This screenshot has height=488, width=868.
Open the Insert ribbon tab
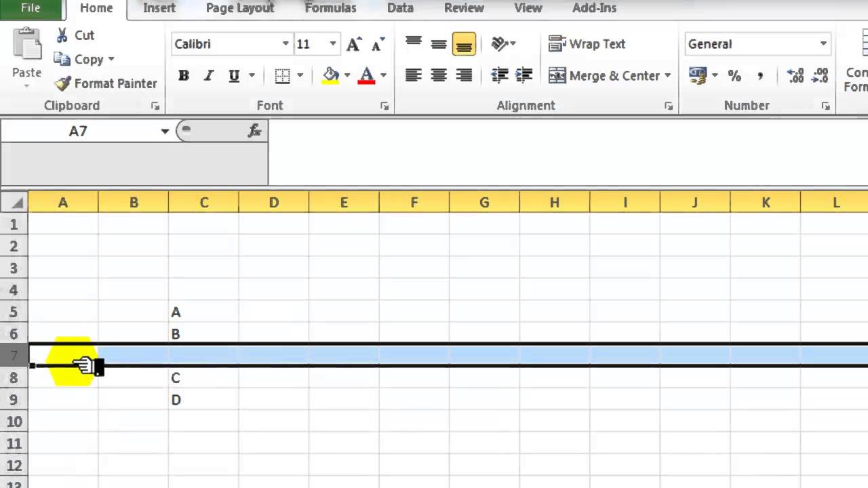[x=159, y=8]
